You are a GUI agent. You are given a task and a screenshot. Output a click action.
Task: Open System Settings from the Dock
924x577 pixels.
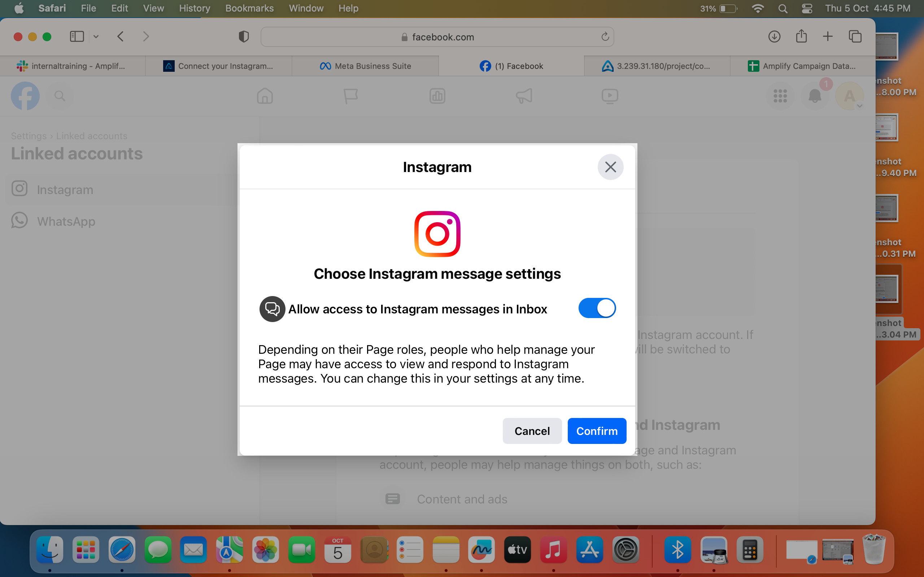pyautogui.click(x=626, y=550)
